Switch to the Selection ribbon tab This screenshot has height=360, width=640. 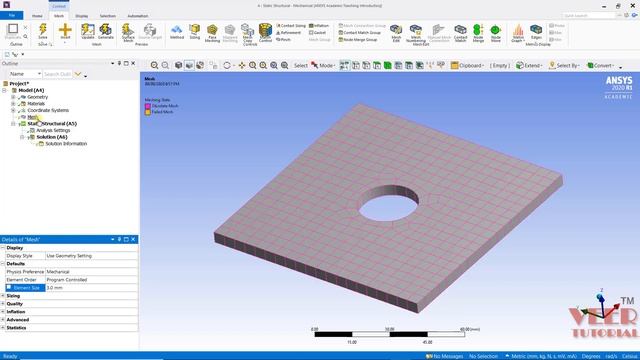[108, 16]
